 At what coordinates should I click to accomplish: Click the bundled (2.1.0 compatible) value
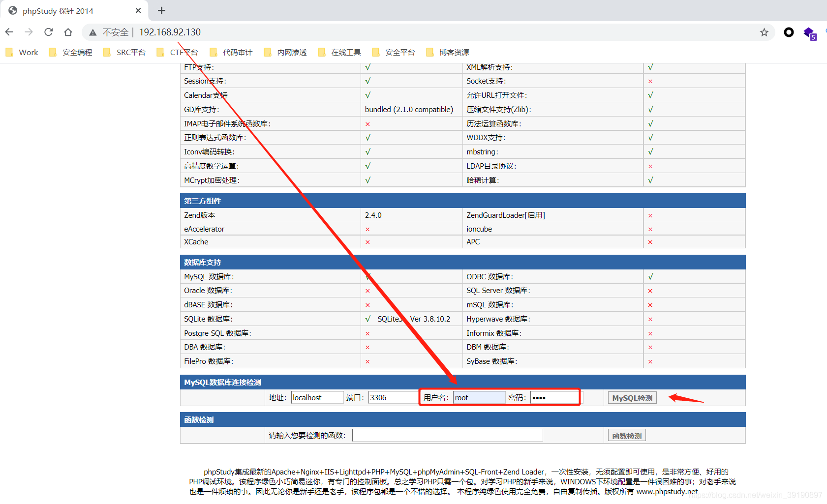tap(409, 109)
